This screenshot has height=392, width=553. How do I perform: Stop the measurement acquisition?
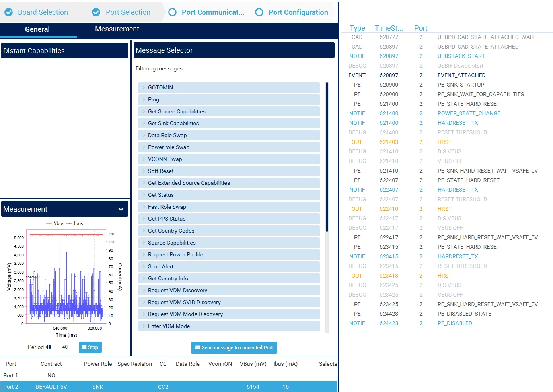90,347
